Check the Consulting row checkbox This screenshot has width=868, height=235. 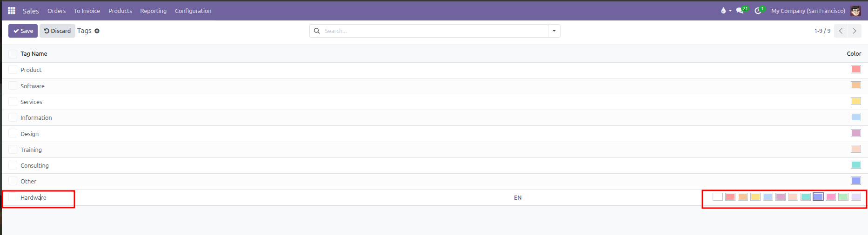coord(13,165)
